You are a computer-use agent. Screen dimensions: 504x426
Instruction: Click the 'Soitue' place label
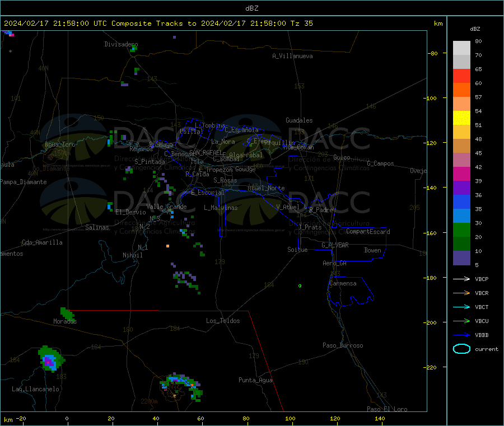coord(297,250)
